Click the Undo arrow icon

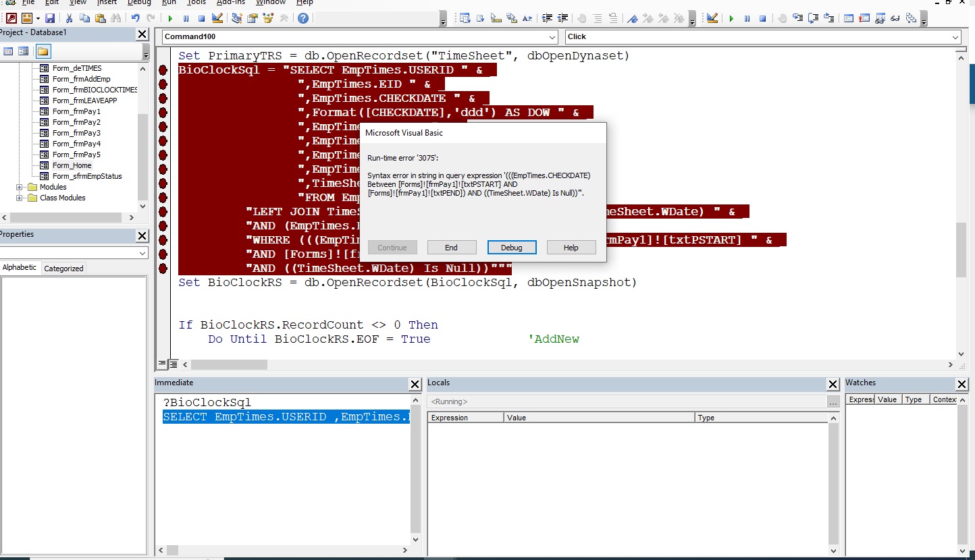(136, 18)
